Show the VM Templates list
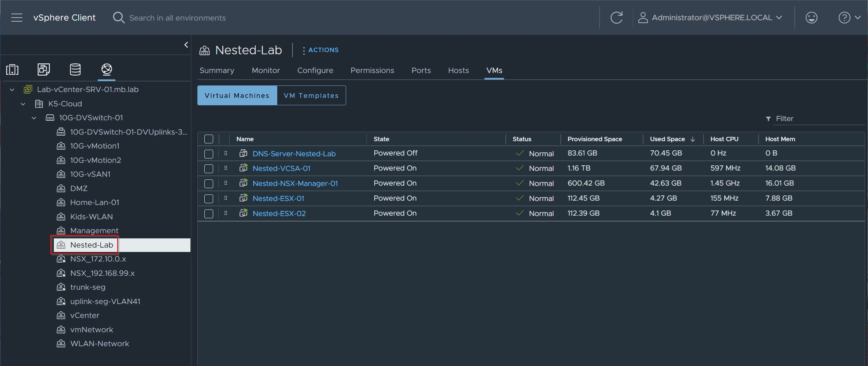This screenshot has height=366, width=868. click(311, 95)
